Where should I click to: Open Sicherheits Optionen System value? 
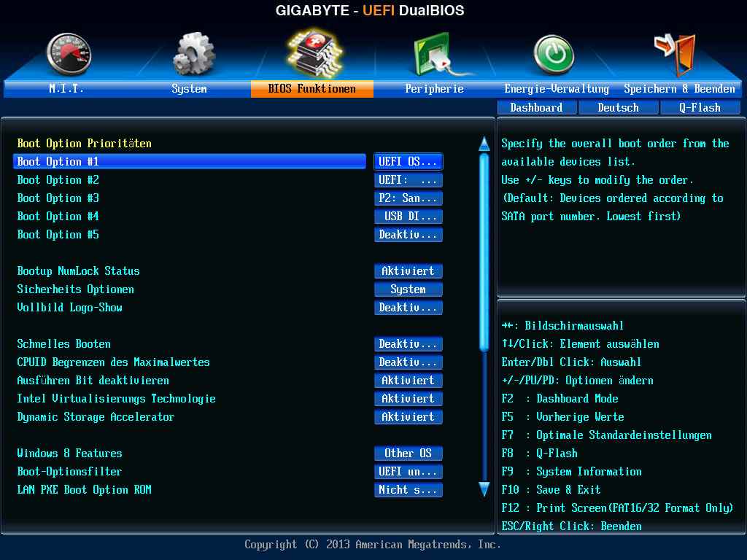[409, 289]
